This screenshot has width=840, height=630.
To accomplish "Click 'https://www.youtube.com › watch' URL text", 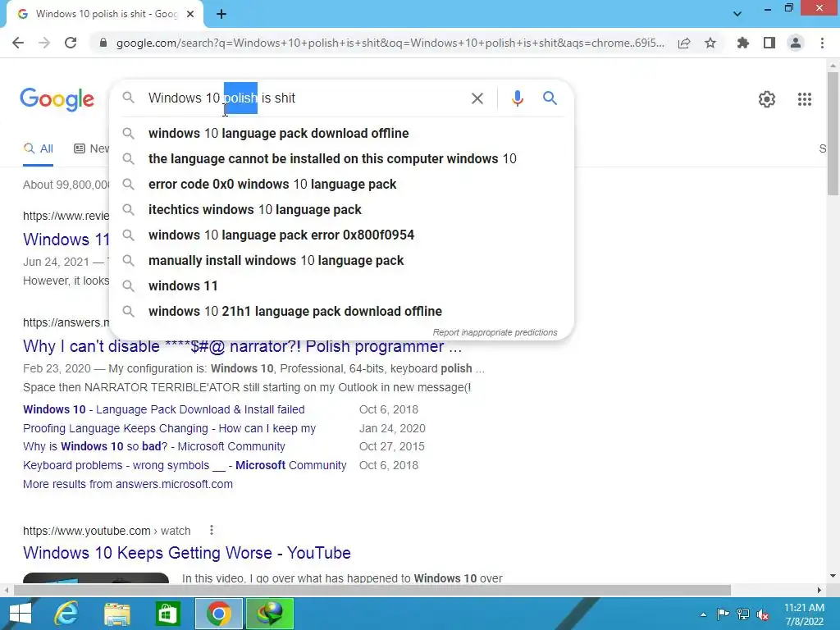I will 107,531.
